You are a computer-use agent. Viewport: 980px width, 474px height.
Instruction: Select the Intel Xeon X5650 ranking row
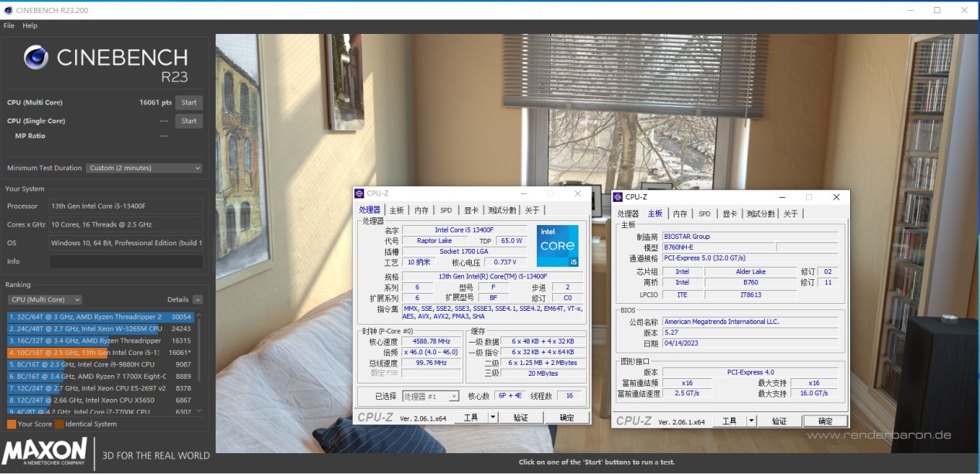pyautogui.click(x=101, y=401)
